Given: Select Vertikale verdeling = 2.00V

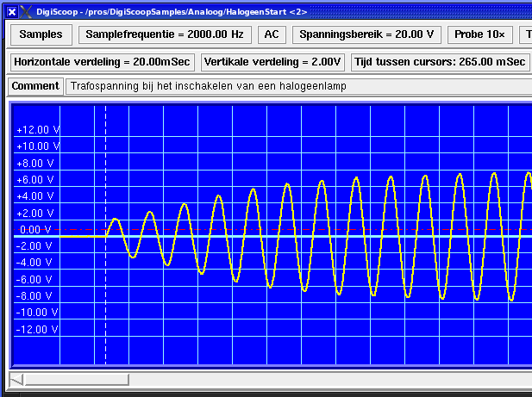Looking at the screenshot, I should click(273, 62).
